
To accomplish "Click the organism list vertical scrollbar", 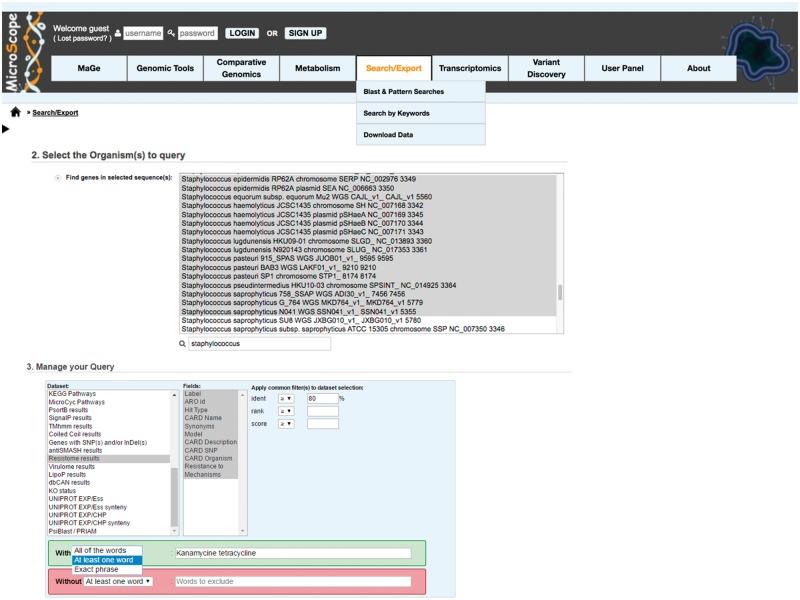I will click(560, 290).
